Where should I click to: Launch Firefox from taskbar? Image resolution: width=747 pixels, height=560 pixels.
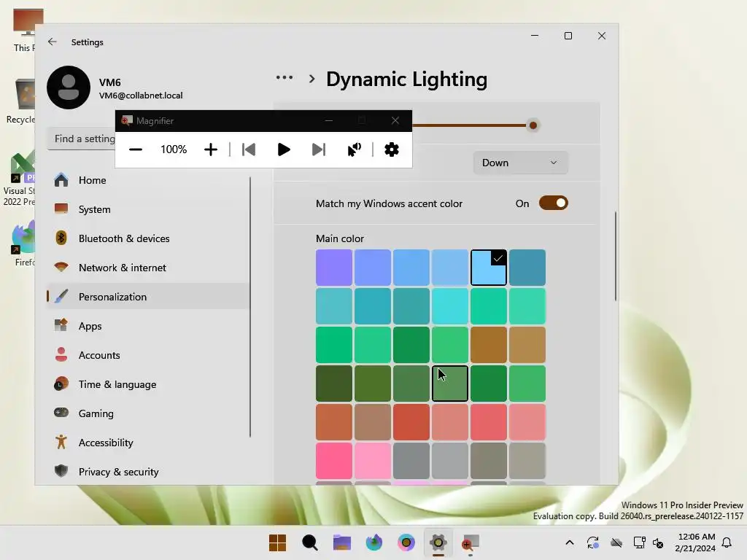374,542
